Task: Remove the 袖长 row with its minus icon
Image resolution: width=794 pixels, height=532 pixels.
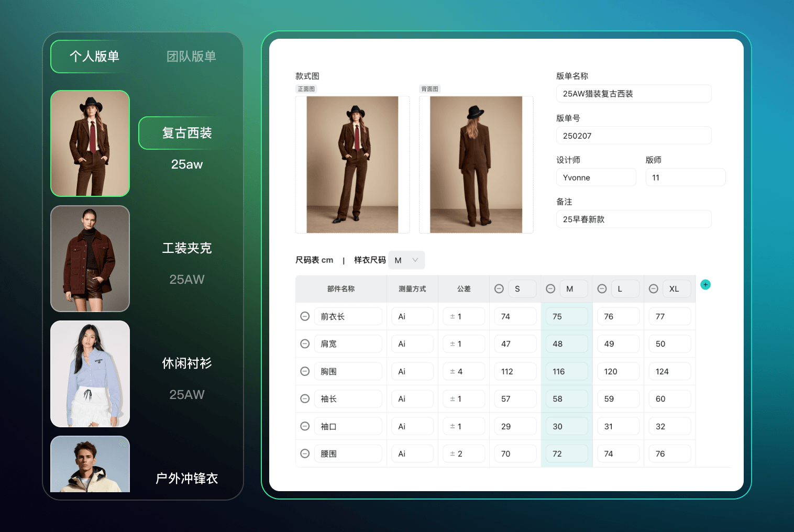Action: [x=305, y=398]
